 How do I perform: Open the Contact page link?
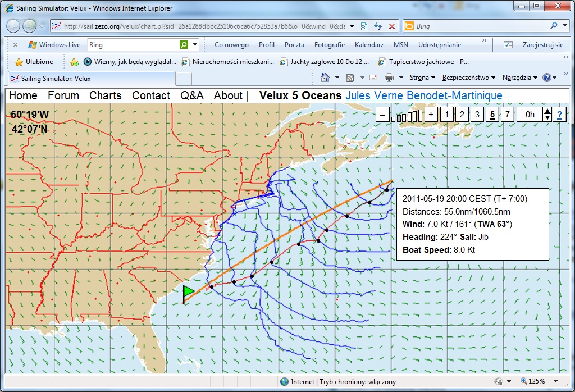tap(151, 95)
